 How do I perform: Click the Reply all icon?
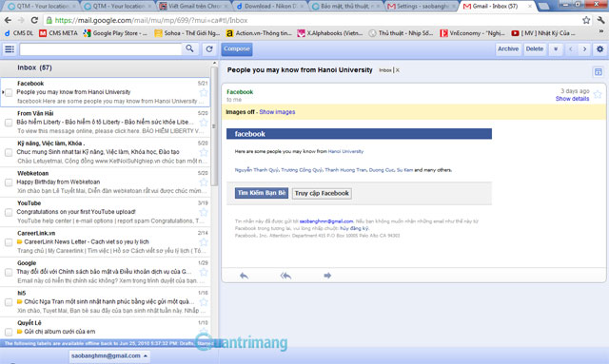[285, 276]
